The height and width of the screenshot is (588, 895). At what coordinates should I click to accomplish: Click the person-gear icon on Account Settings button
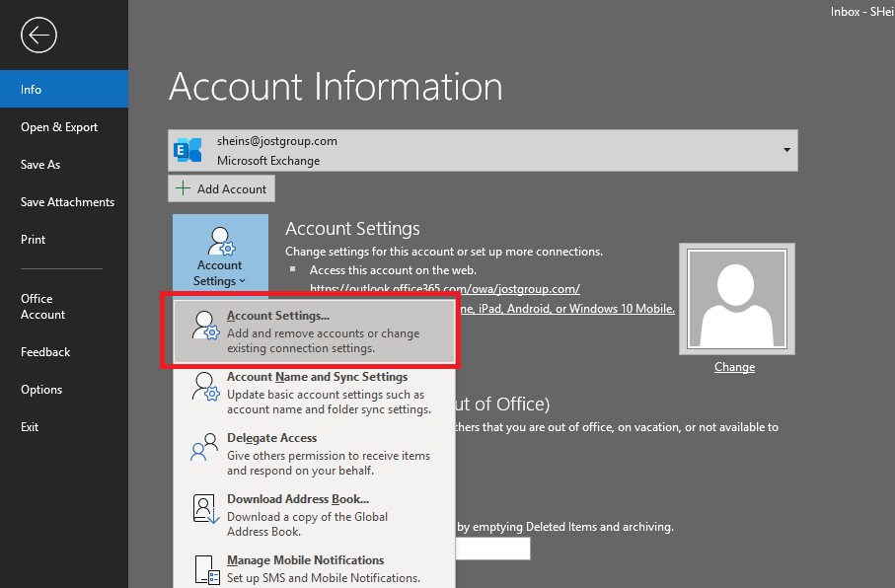point(221,241)
